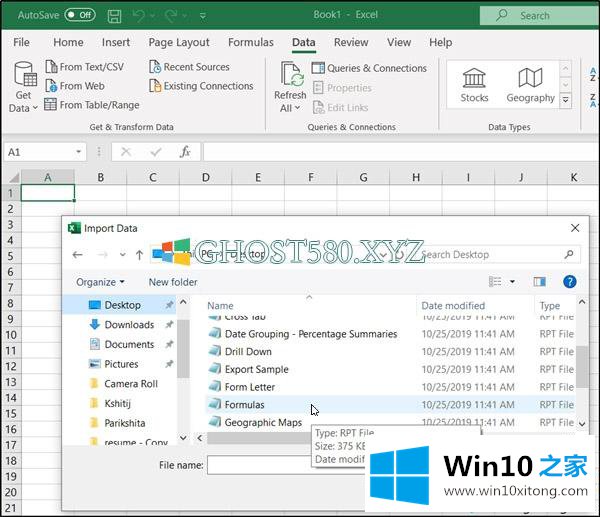This screenshot has height=517, width=600.
Task: Select the Stocks data type
Action: click(474, 85)
